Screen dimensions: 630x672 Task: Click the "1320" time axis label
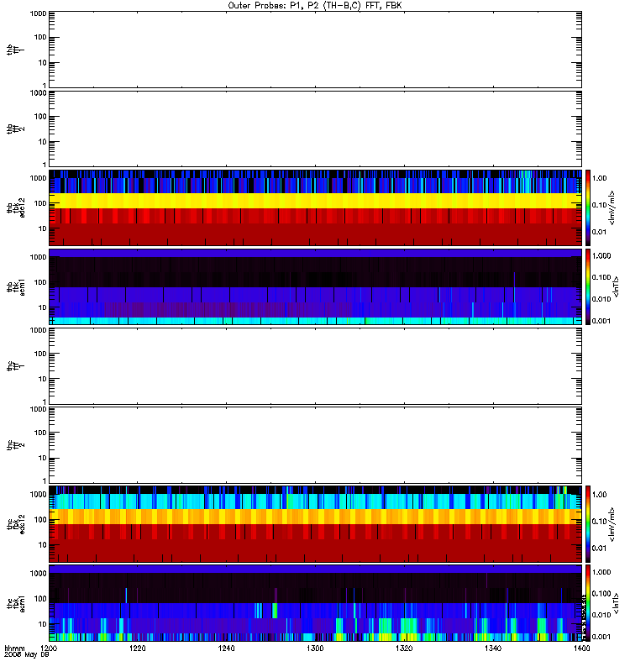[404, 648]
